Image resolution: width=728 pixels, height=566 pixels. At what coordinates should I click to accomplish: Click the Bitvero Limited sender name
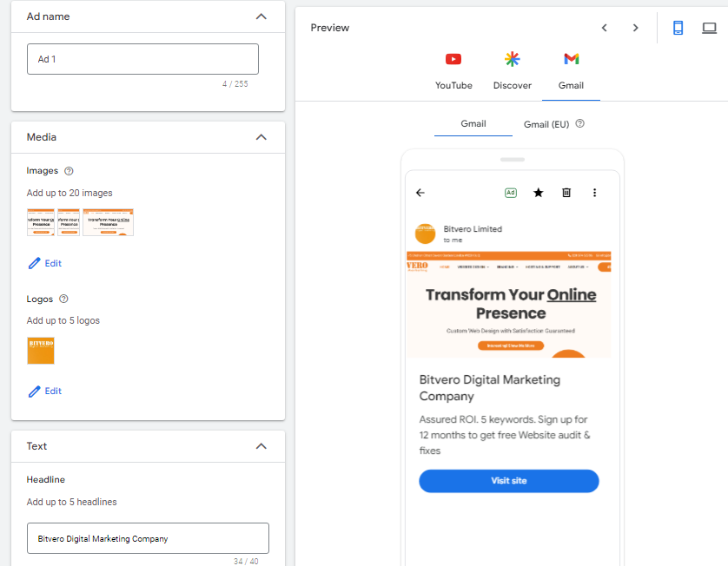(473, 228)
